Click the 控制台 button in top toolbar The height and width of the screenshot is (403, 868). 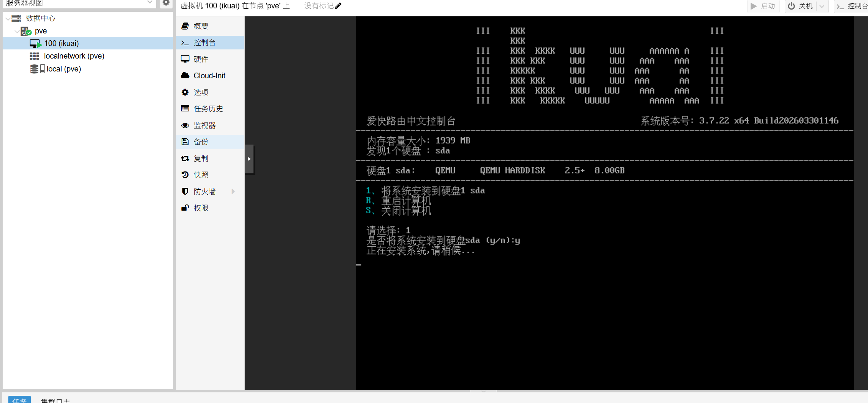pos(852,6)
